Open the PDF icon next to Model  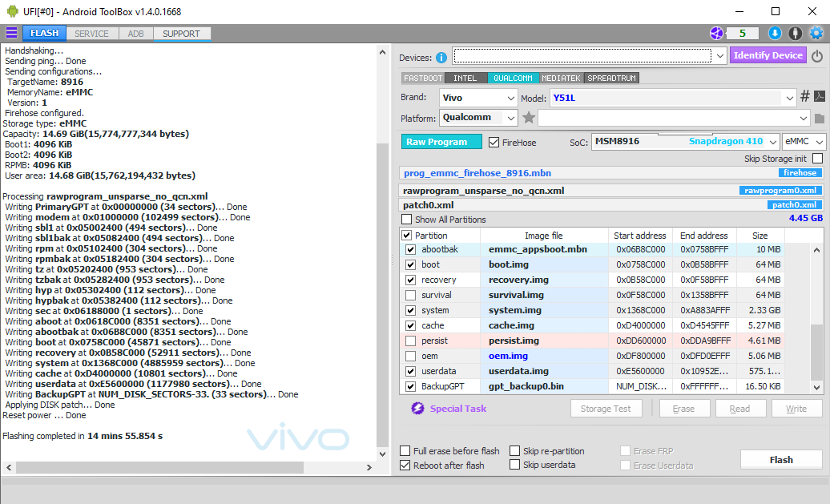point(819,96)
